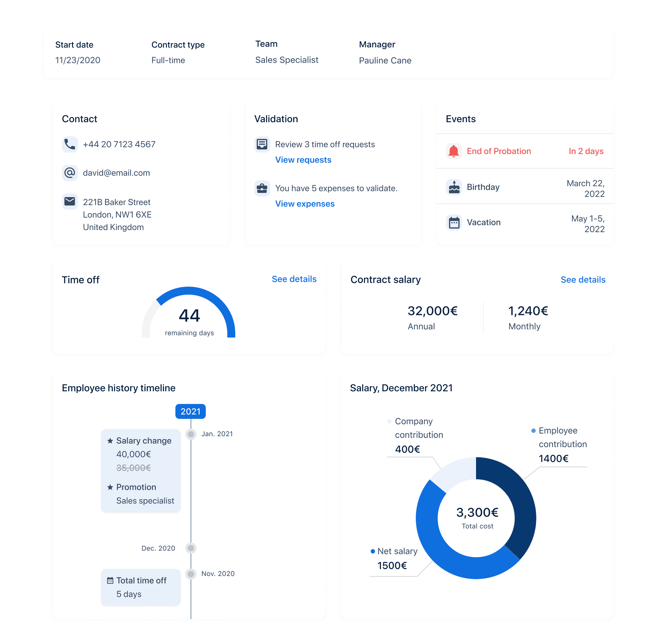Click the calendar icon beside Total time off
The height and width of the screenshot is (644, 658).
coord(110,581)
